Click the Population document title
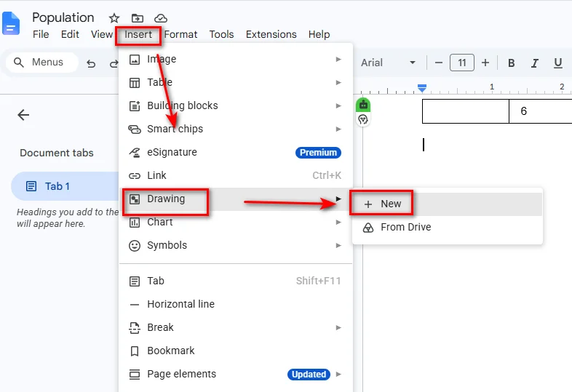 tap(63, 17)
